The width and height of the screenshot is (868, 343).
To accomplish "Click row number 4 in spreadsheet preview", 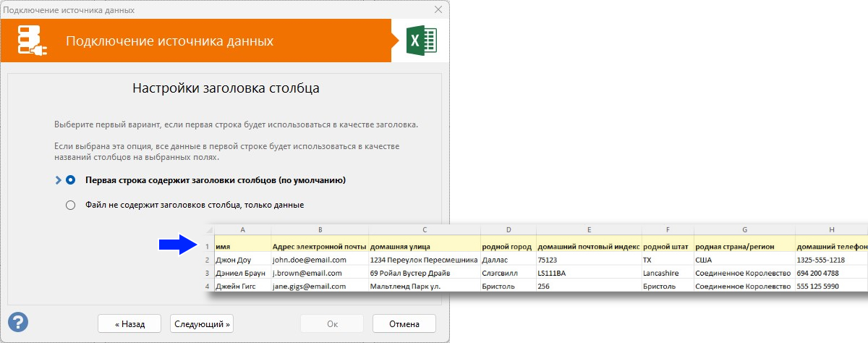I will tap(208, 287).
